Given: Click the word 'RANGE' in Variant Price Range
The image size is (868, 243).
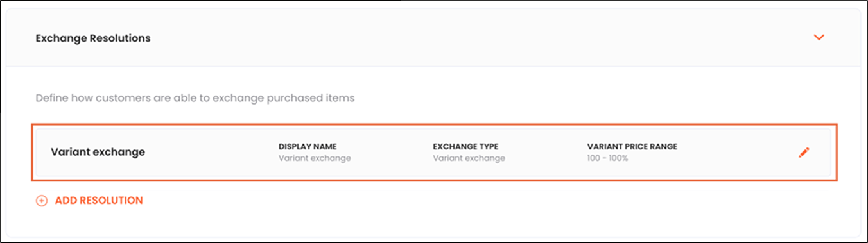Looking at the screenshot, I should tap(663, 147).
